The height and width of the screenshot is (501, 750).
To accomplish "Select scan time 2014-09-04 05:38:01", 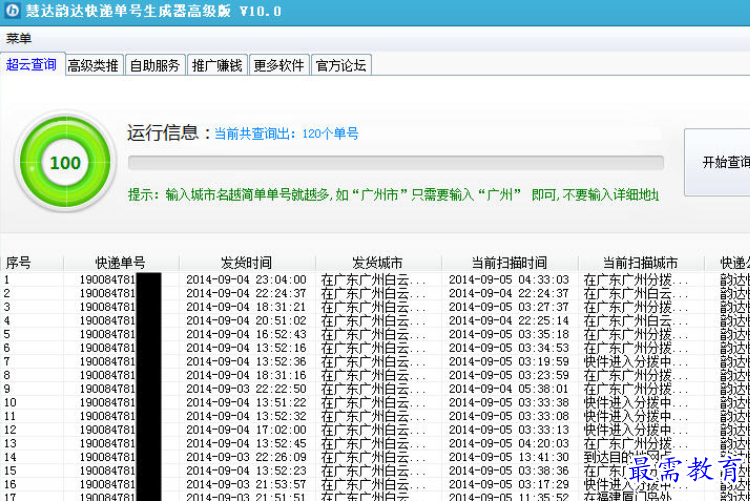I will [509, 389].
